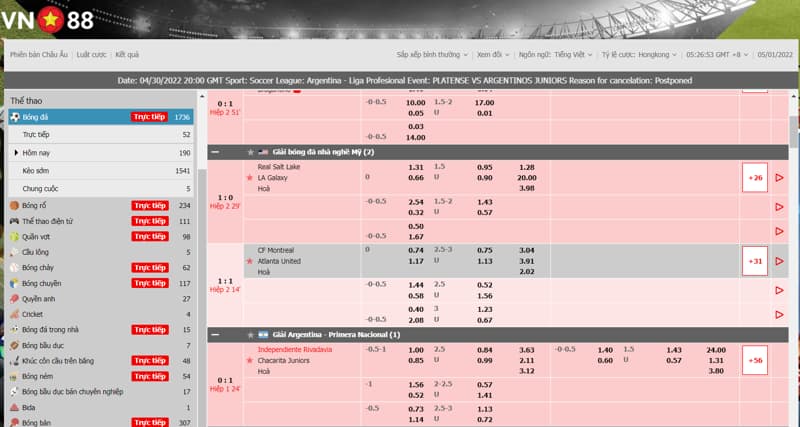This screenshot has width=800, height=427.
Task: Click the Bóng bàn table tennis icon
Action: point(14,422)
